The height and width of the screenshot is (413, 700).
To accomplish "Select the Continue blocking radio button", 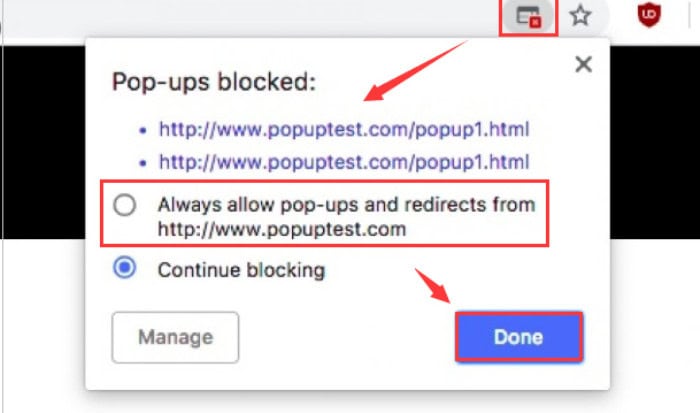I will tap(125, 268).
